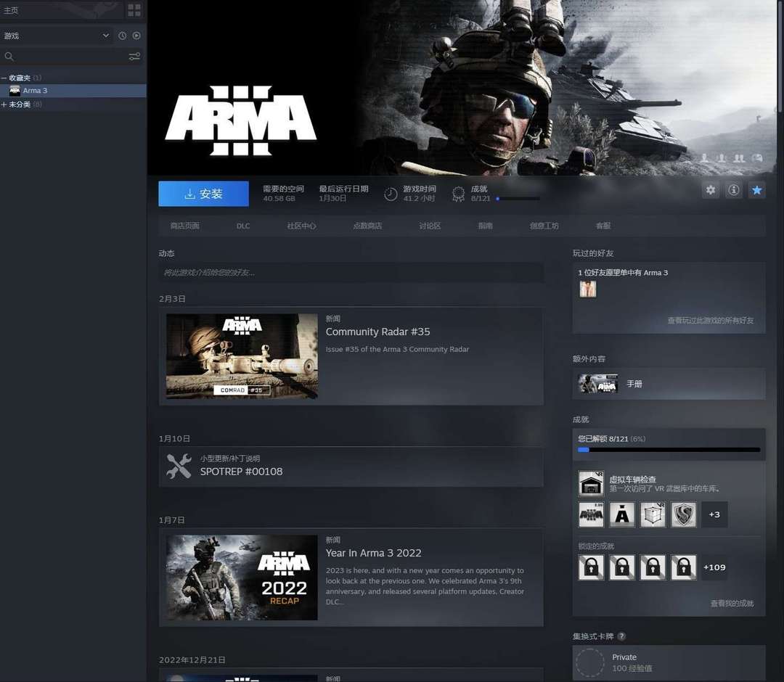Click the achievements progress bar under 您已解锁

(669, 450)
